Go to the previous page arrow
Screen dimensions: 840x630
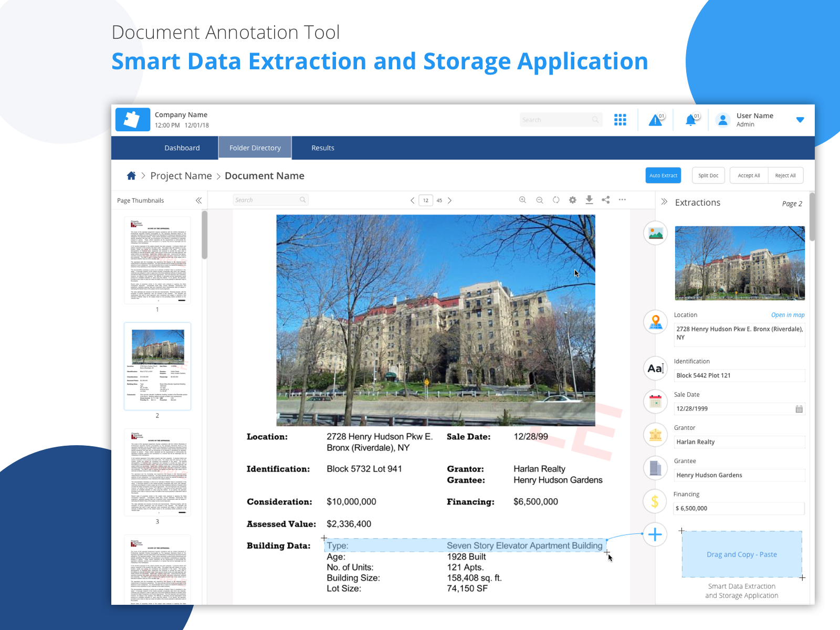click(413, 200)
